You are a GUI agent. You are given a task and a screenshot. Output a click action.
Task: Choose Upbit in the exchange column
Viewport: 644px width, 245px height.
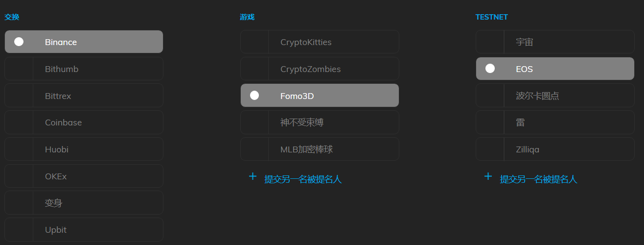click(84, 230)
